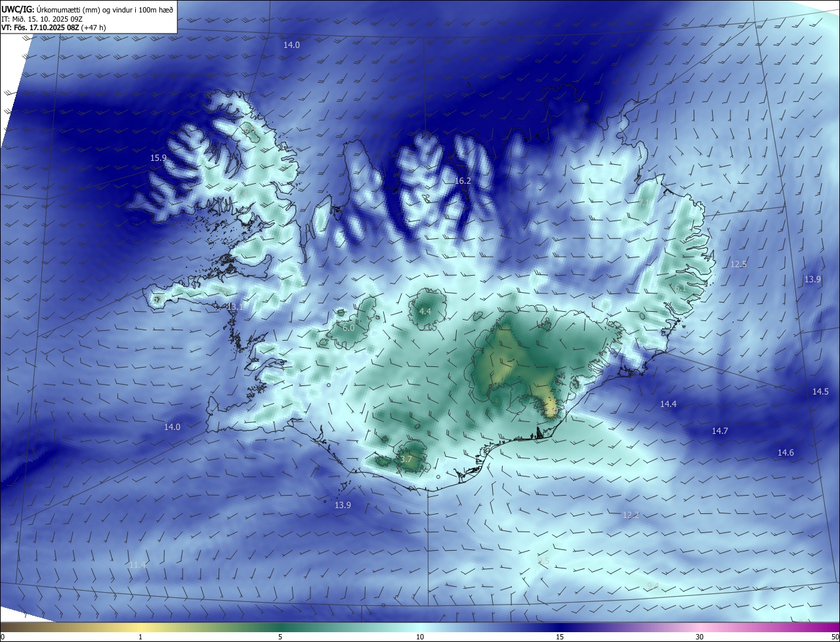
Task: Click the 3.7 value on the southern glacier
Action: (406, 460)
